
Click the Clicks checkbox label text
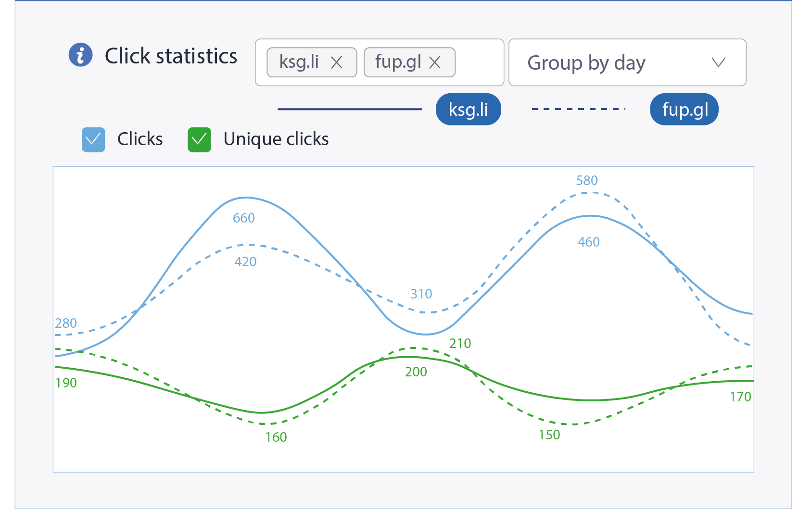click(140, 139)
